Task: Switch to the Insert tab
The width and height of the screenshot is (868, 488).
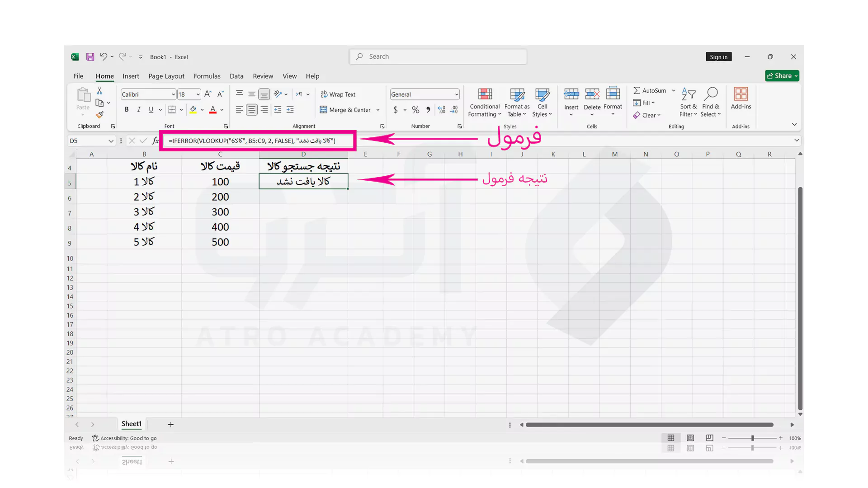Action: click(x=131, y=76)
